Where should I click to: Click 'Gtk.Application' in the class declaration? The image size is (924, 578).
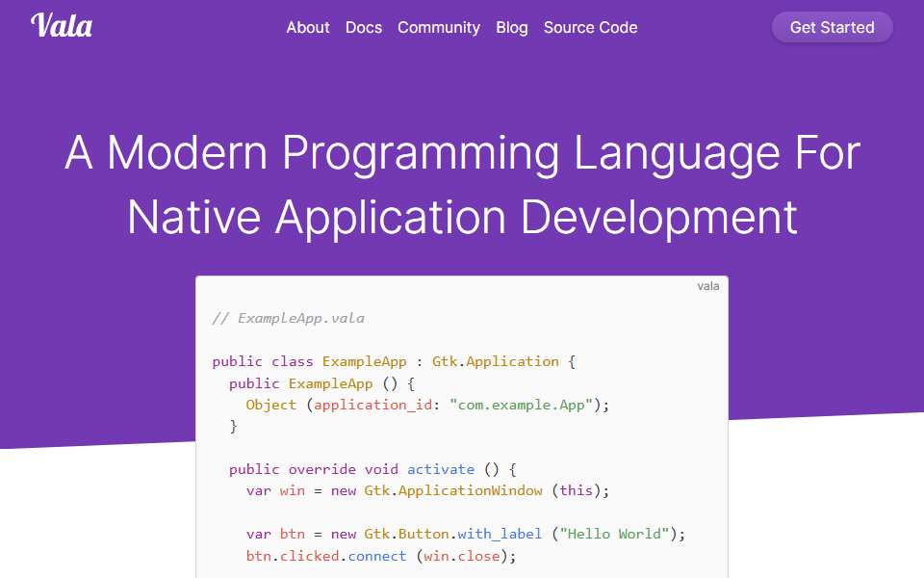coord(496,361)
